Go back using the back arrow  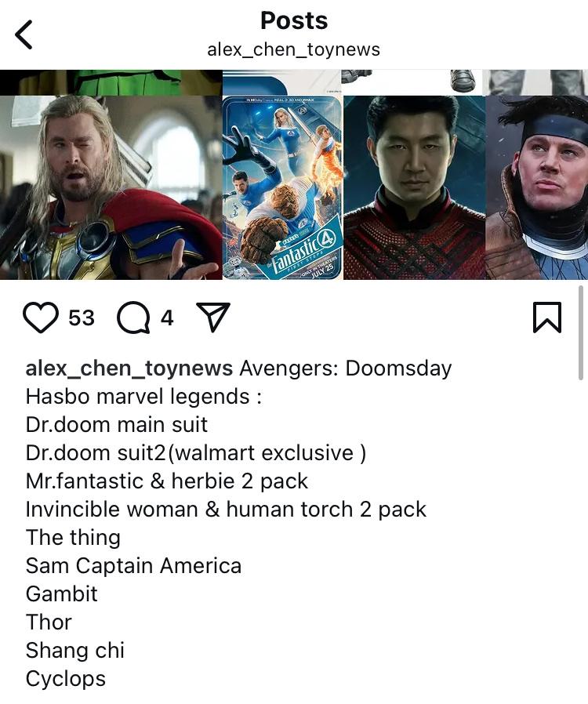24,34
